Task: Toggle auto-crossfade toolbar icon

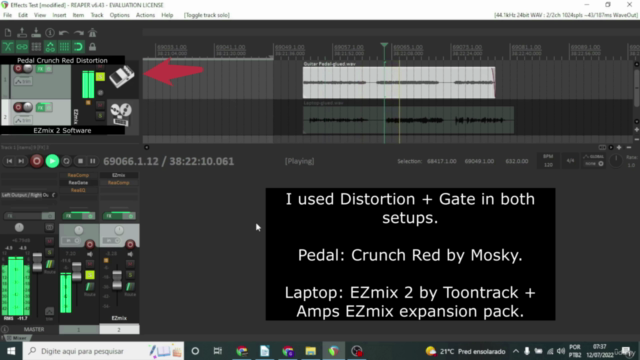Action: pyautogui.click(x=8, y=47)
